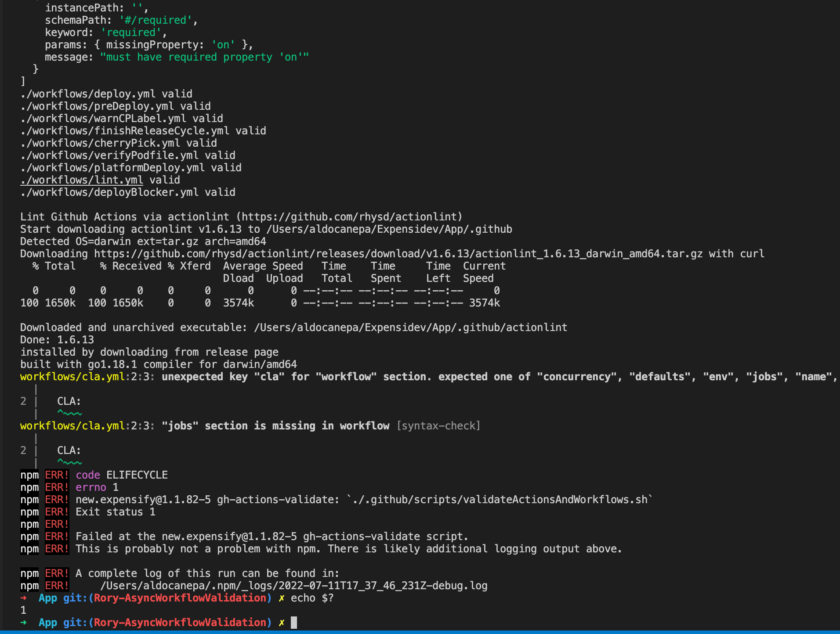Image resolution: width=840 pixels, height=634 pixels.
Task: Click ./workflows/verifyPodfile.yml valid line
Action: tap(128, 155)
